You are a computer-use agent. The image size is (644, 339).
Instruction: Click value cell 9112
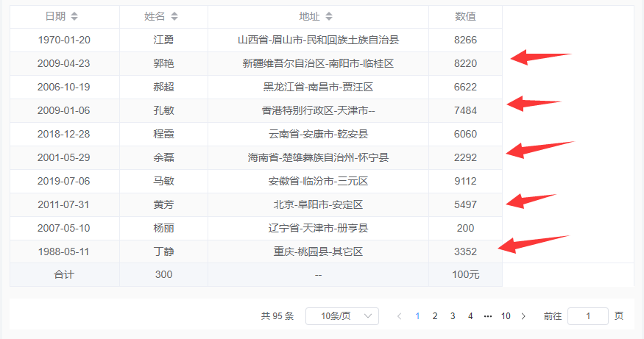465,181
